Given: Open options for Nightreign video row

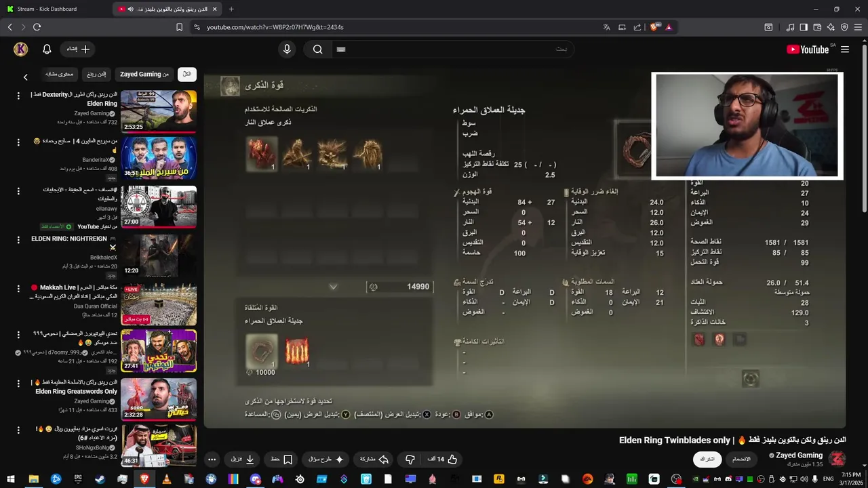Looking at the screenshot, I should point(18,239).
